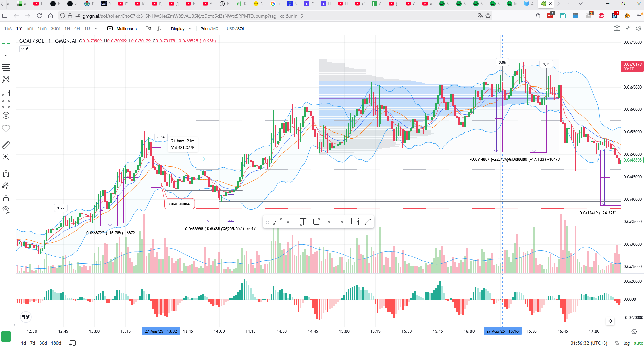Set date range to 1d
644x346 pixels.
click(23, 343)
